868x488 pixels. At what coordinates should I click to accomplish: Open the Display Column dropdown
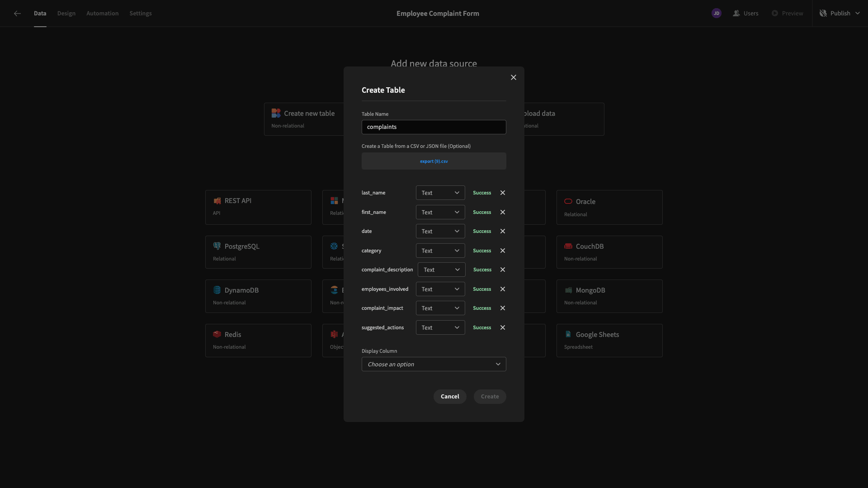434,364
